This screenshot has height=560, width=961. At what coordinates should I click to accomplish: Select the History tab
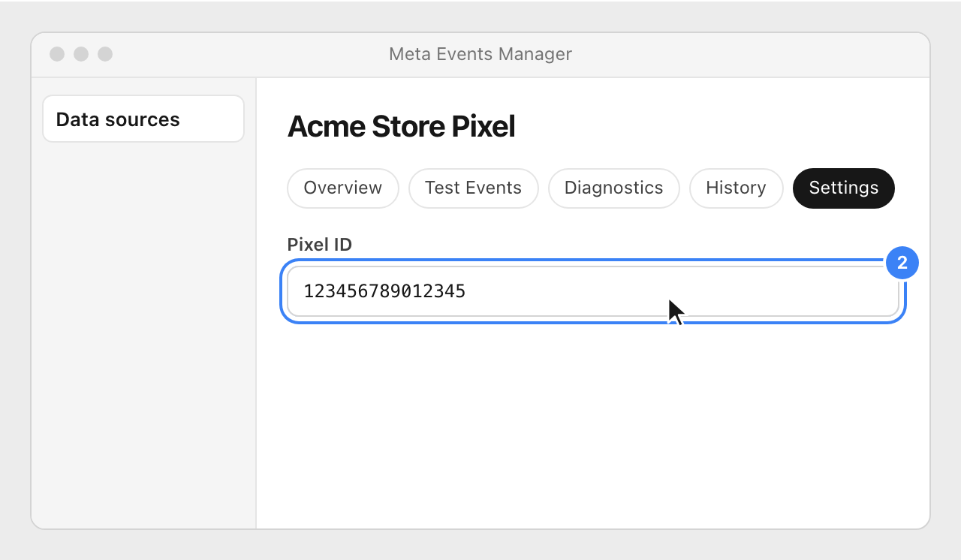[x=736, y=188]
